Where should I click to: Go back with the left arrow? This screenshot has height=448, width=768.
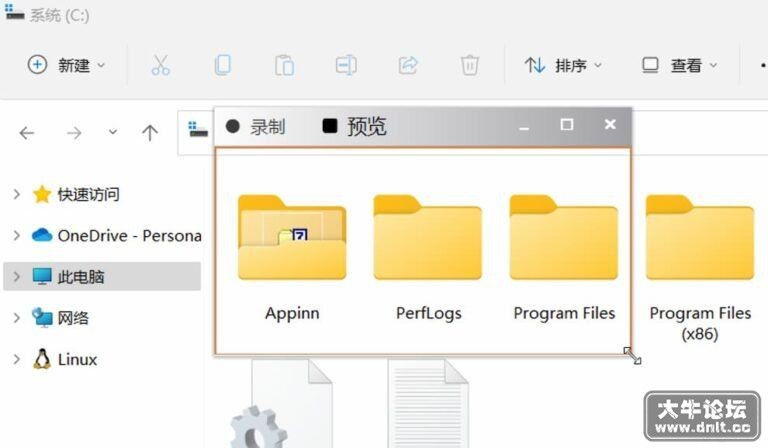[27, 133]
